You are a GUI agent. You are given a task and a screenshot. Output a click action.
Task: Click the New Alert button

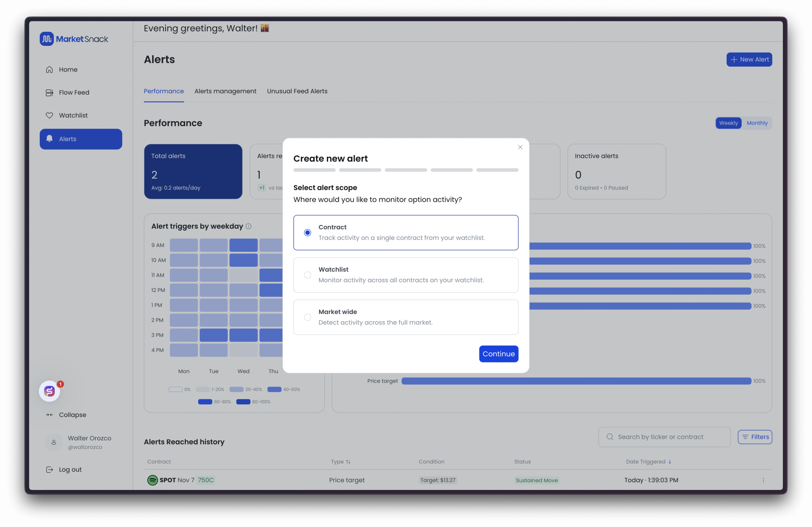point(749,60)
